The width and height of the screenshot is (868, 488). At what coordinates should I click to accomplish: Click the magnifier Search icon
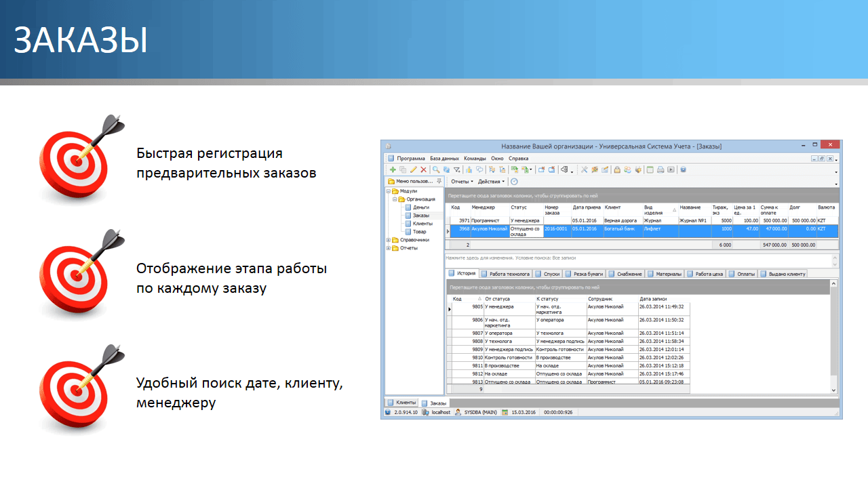[436, 169]
